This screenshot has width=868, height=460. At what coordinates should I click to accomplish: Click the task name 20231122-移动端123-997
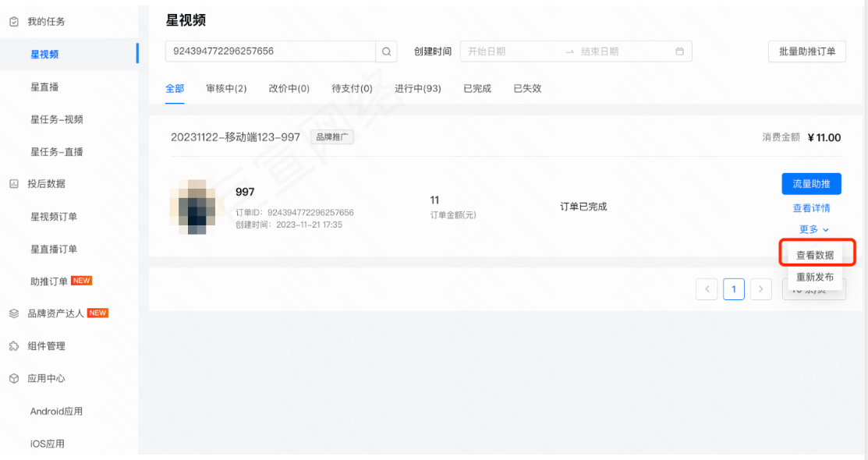236,137
